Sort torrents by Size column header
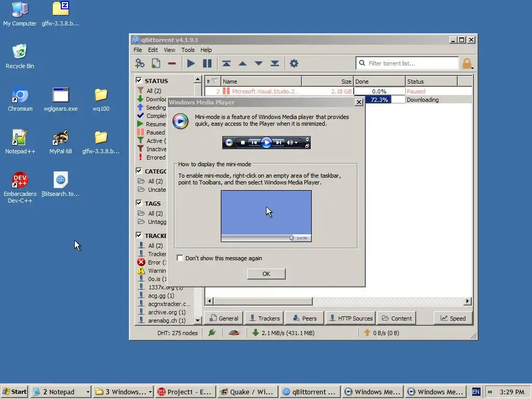Image resolution: width=532 pixels, height=399 pixels. click(327, 82)
